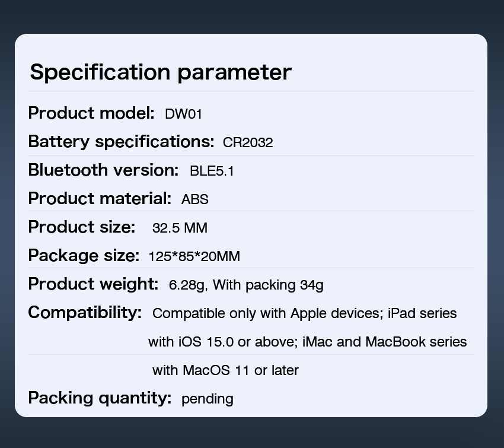Select the "Package size:" label
This screenshot has height=448, width=504.
84,256
